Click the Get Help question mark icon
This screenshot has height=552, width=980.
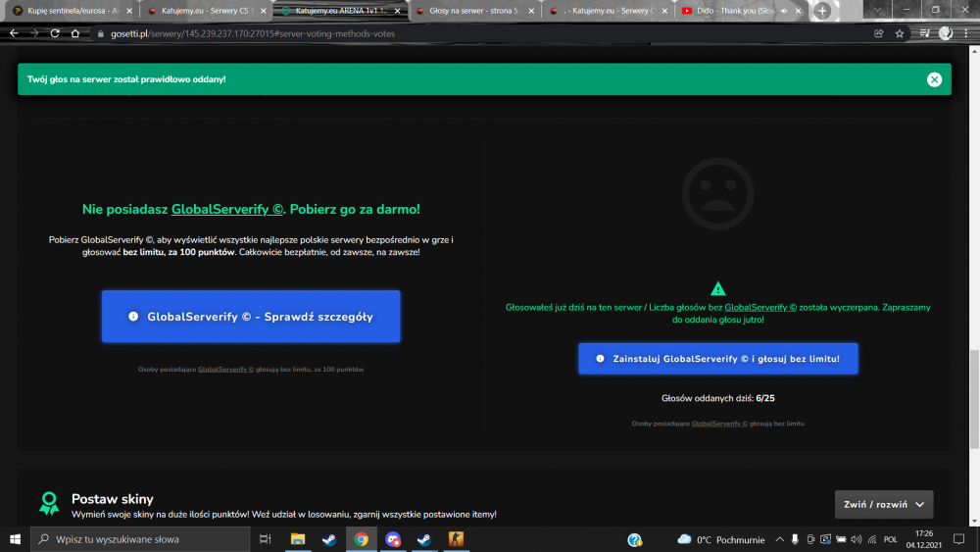[x=635, y=539]
